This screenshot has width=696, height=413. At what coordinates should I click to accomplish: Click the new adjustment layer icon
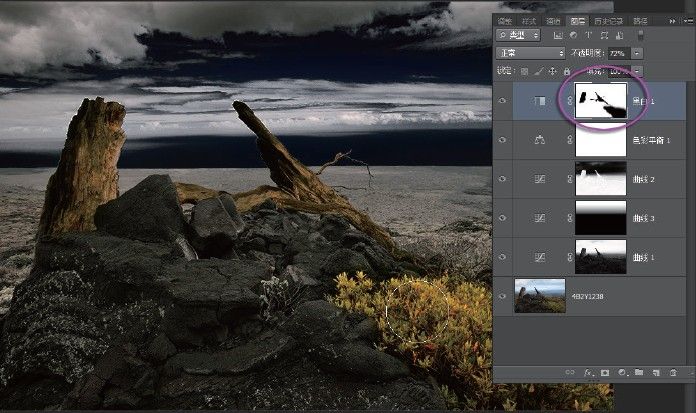[x=623, y=373]
